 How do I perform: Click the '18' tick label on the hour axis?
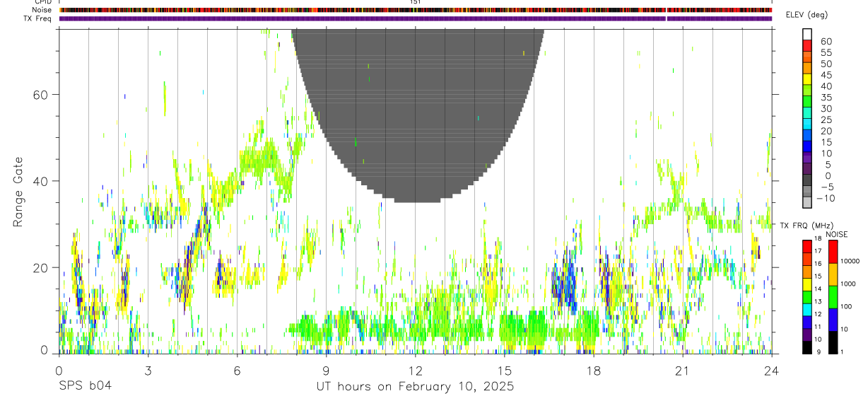click(594, 371)
